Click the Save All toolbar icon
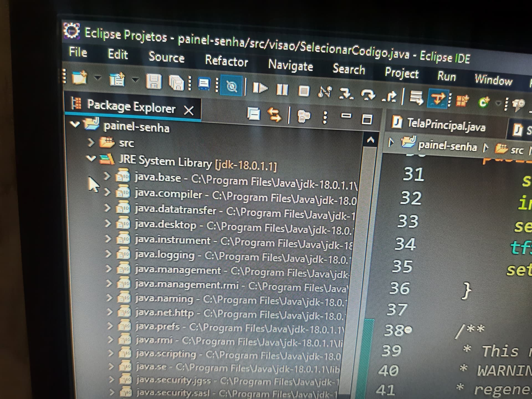This screenshot has width=532, height=399. click(176, 83)
